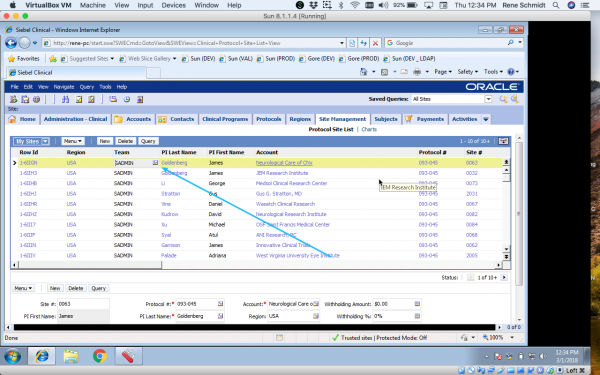Click the Google search magnifier icon
This screenshot has width=600, height=375.
pyautogui.click(x=510, y=43)
